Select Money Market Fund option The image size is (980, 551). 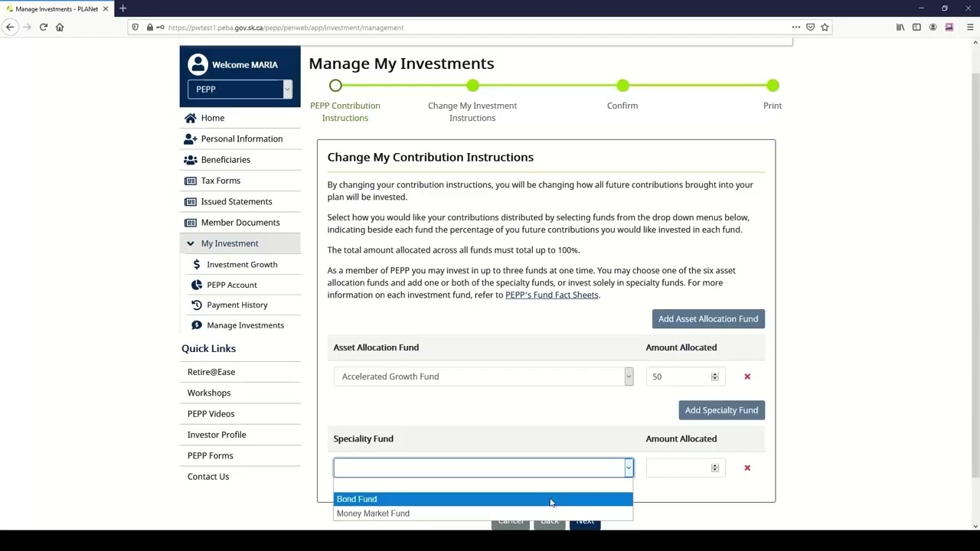coord(483,514)
